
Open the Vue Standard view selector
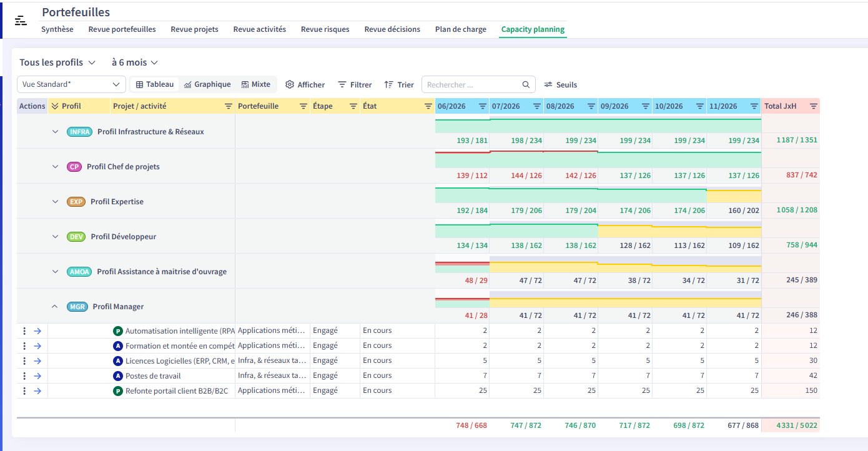pos(71,84)
